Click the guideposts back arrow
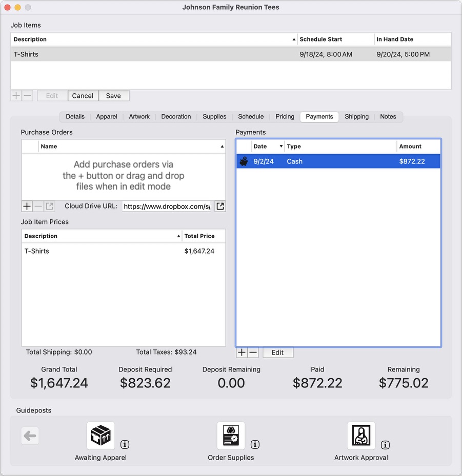This screenshot has height=476, width=462. [30, 436]
